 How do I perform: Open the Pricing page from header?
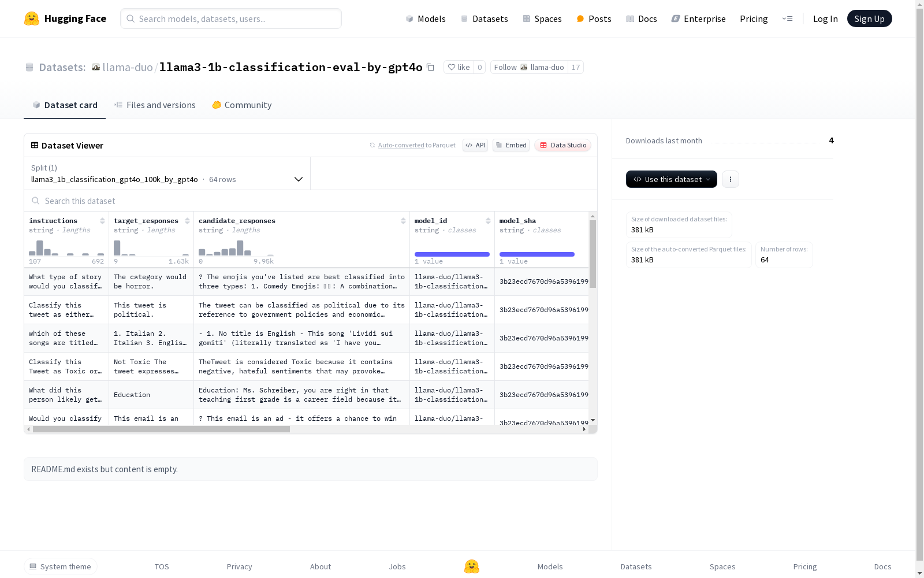(754, 18)
